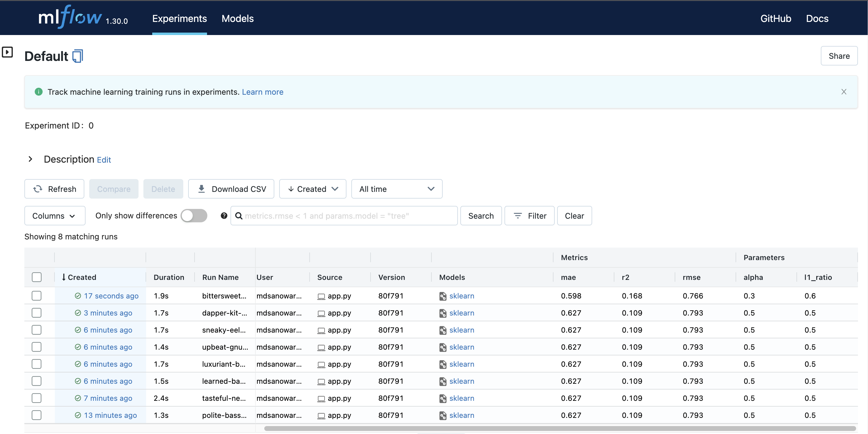The height and width of the screenshot is (434, 868).
Task: Click the refresh icon button
Action: click(38, 188)
